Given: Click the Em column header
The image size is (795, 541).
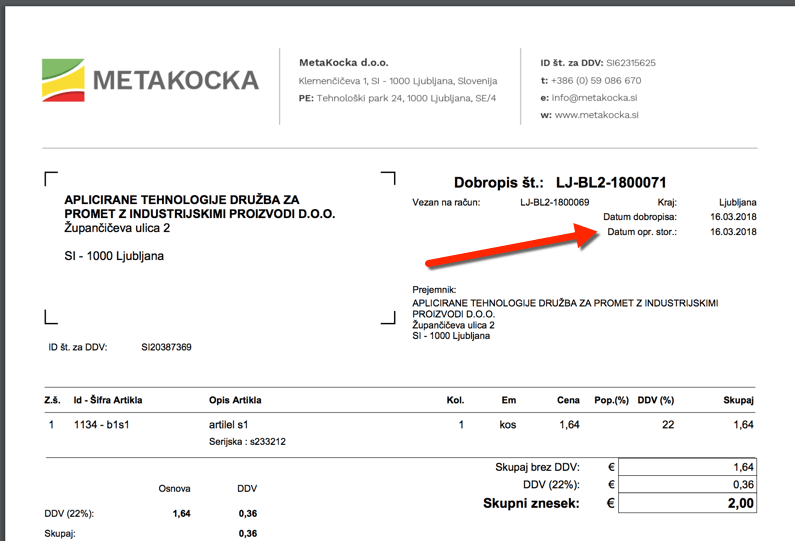Looking at the screenshot, I should coord(509,400).
